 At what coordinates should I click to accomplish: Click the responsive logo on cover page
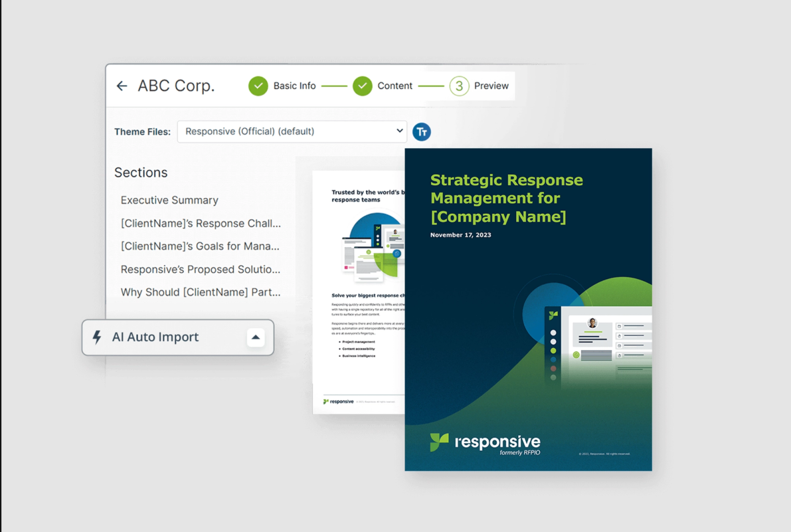click(485, 443)
